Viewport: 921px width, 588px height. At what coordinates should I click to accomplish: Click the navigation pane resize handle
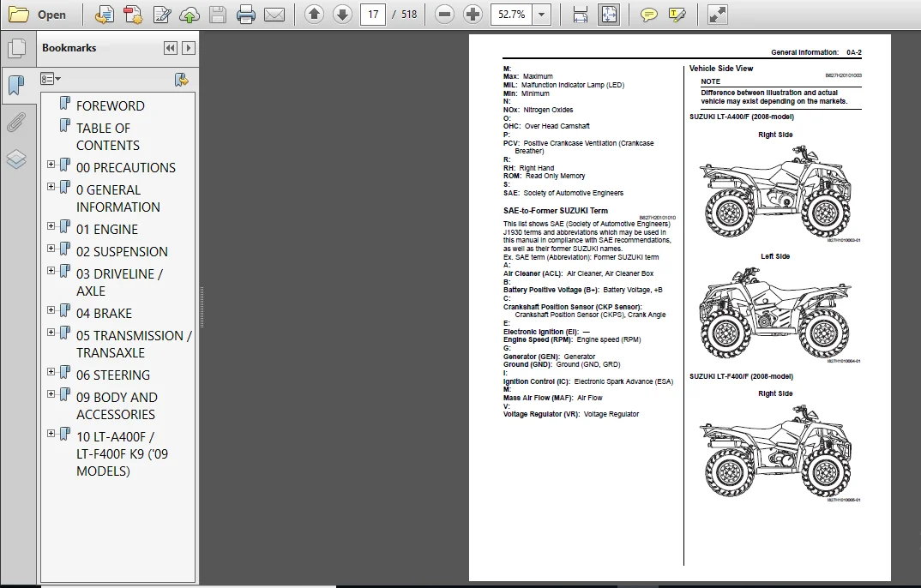pos(202,307)
